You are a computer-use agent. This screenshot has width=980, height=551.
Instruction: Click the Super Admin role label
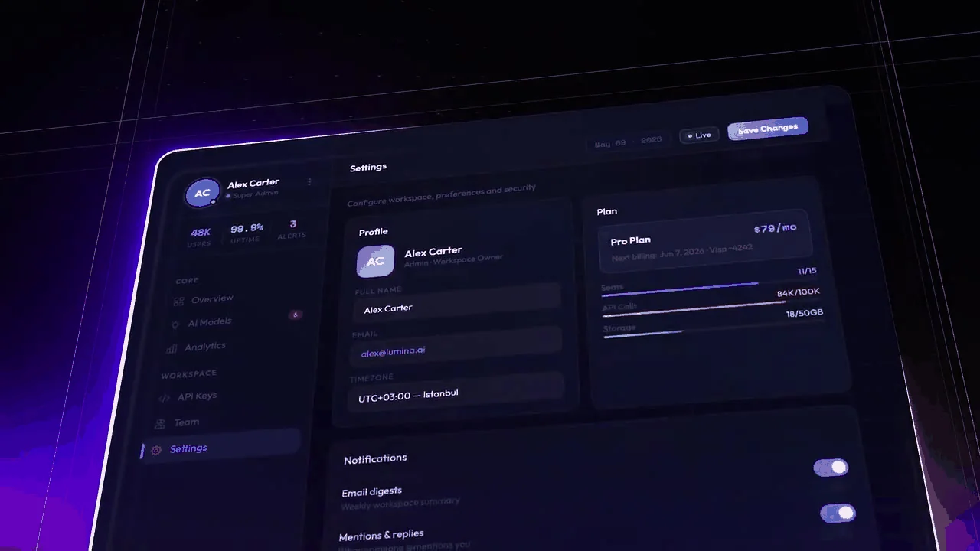[x=256, y=194]
